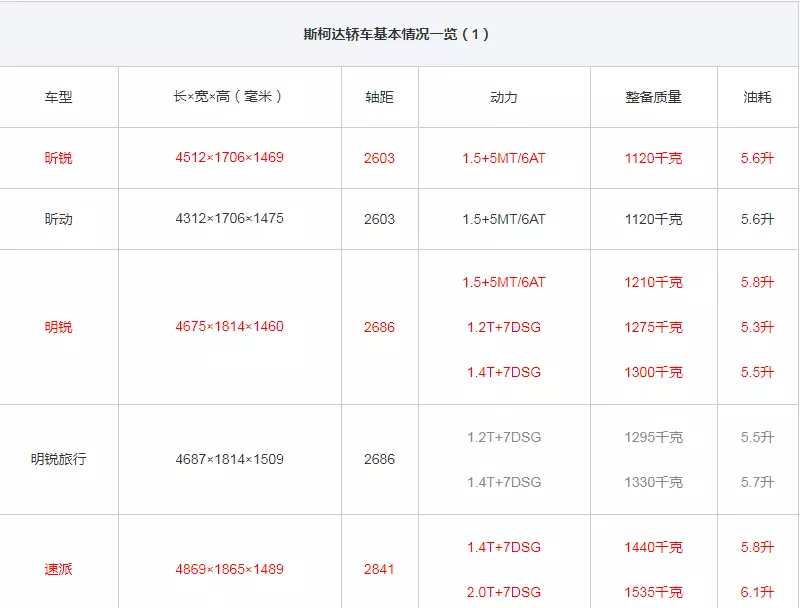The width and height of the screenshot is (800, 608).
Task: Click curb weight 1330千克
Action: (653, 482)
